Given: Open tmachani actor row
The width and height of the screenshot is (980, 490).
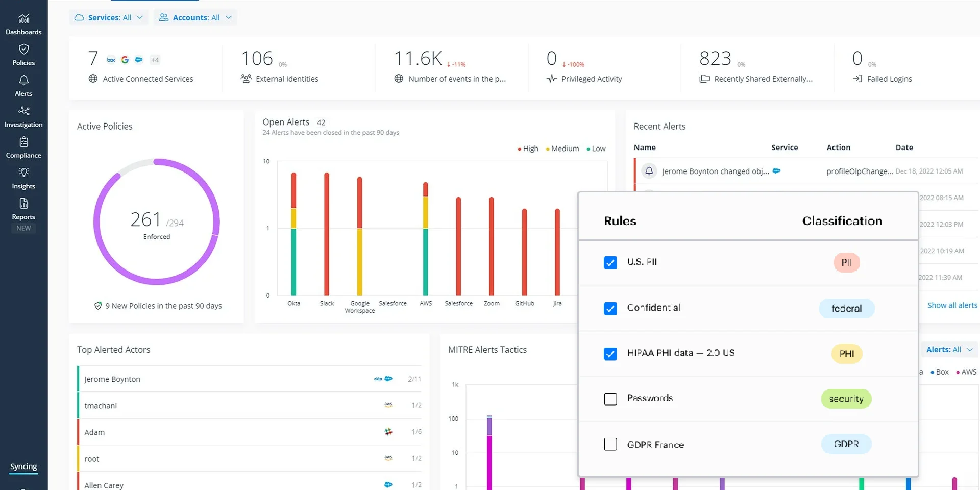Looking at the screenshot, I should 250,405.
